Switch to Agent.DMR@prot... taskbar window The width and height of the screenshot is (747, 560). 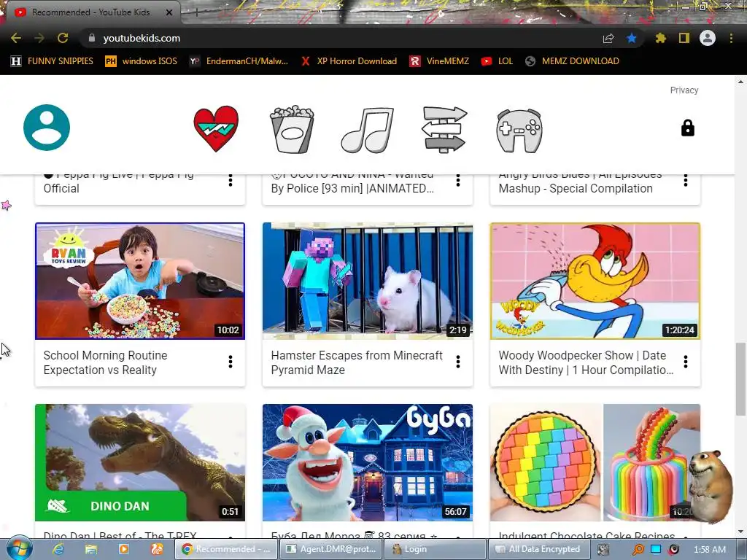pyautogui.click(x=330, y=549)
